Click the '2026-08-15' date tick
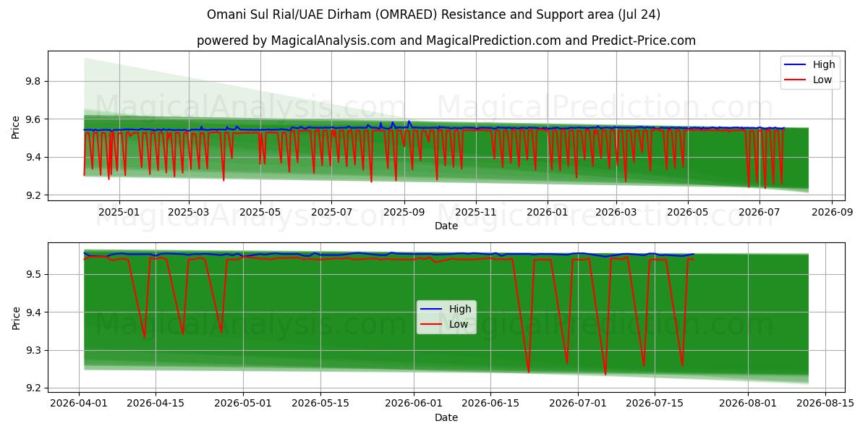Viewport: 868px width, 434px height. click(825, 404)
